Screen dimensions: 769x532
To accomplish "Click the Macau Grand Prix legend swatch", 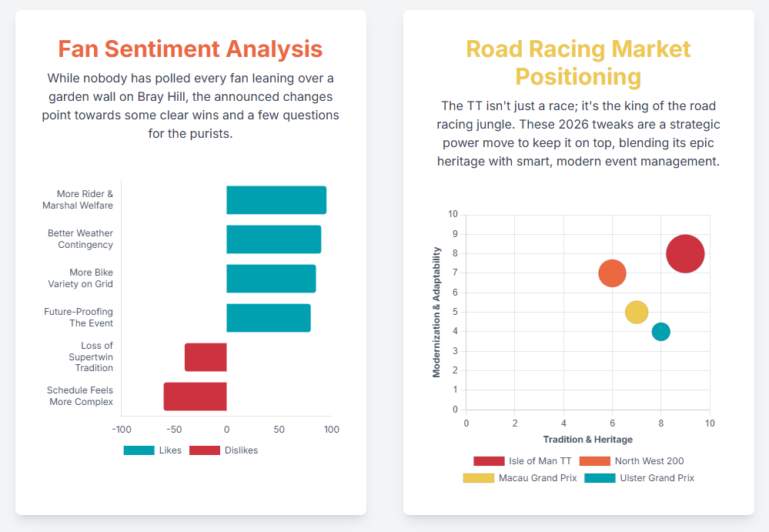I will 478,478.
